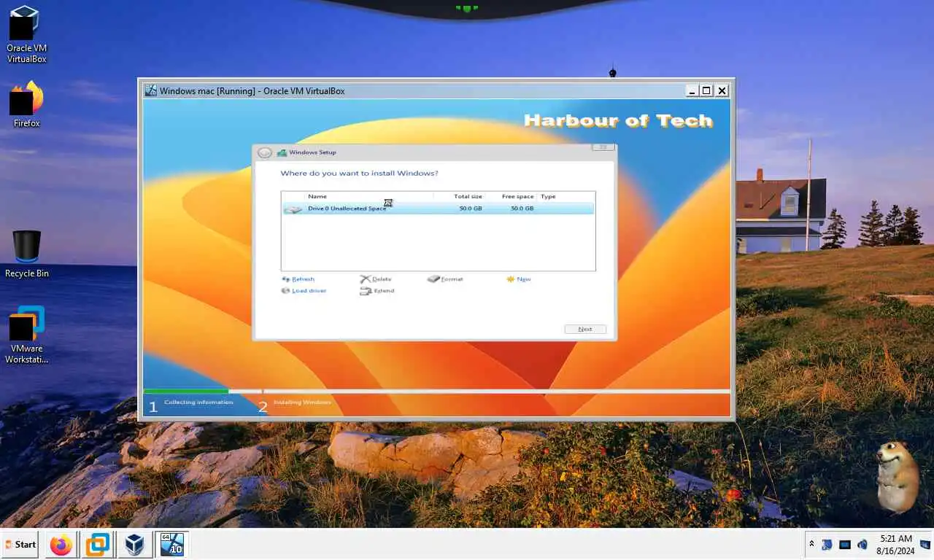Open VMware Workstation desktop shortcut
Screen dimensions: 934x560
(27, 335)
